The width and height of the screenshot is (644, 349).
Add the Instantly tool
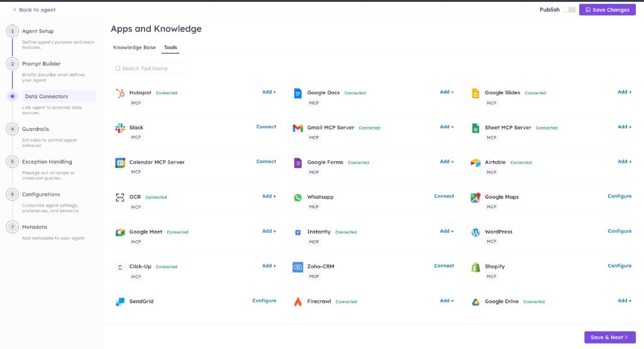[447, 231]
